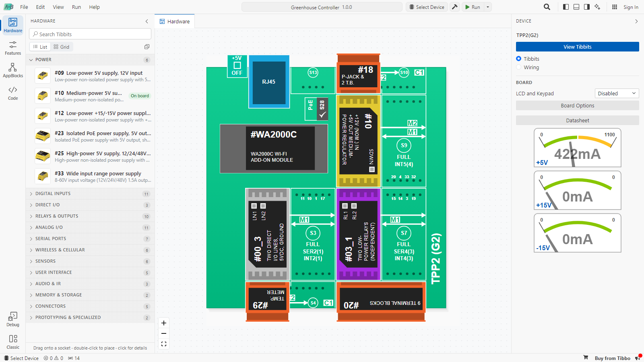Switch Tibbit list to Grid view

[62, 47]
